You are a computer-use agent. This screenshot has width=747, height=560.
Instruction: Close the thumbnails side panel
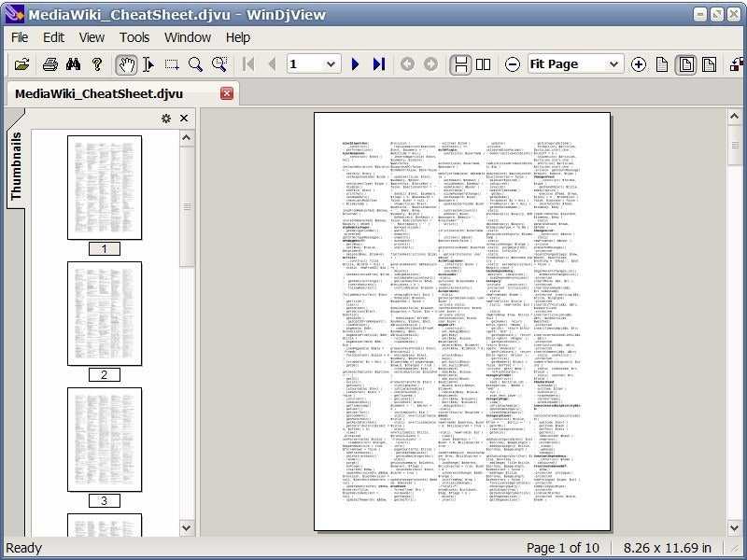click(184, 119)
